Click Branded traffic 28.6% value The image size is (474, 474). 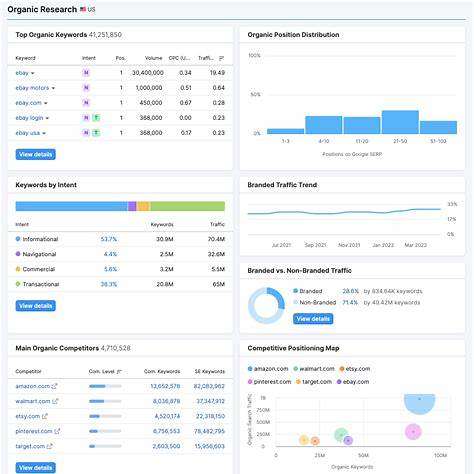pyautogui.click(x=350, y=291)
